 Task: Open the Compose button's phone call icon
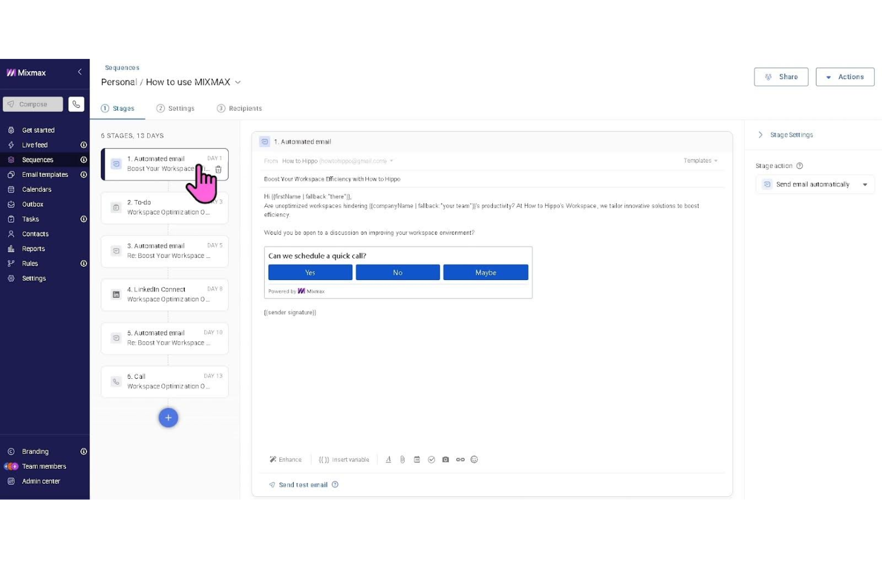click(76, 104)
